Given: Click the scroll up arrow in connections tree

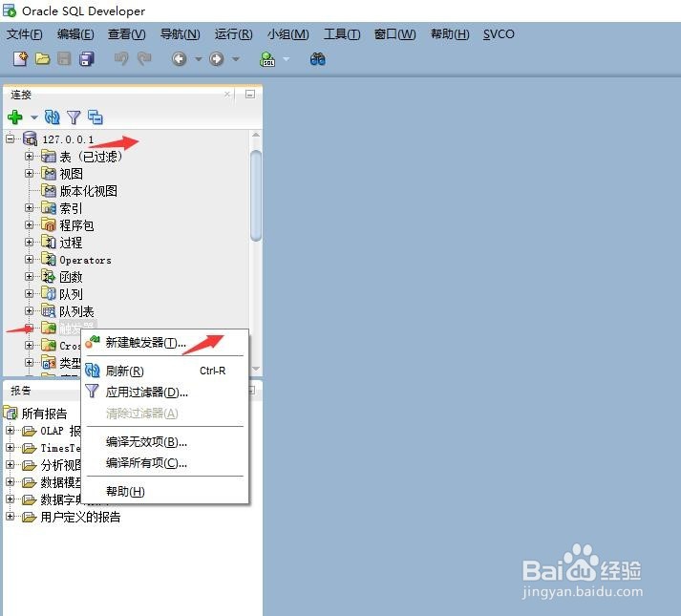Looking at the screenshot, I should 256,135.
